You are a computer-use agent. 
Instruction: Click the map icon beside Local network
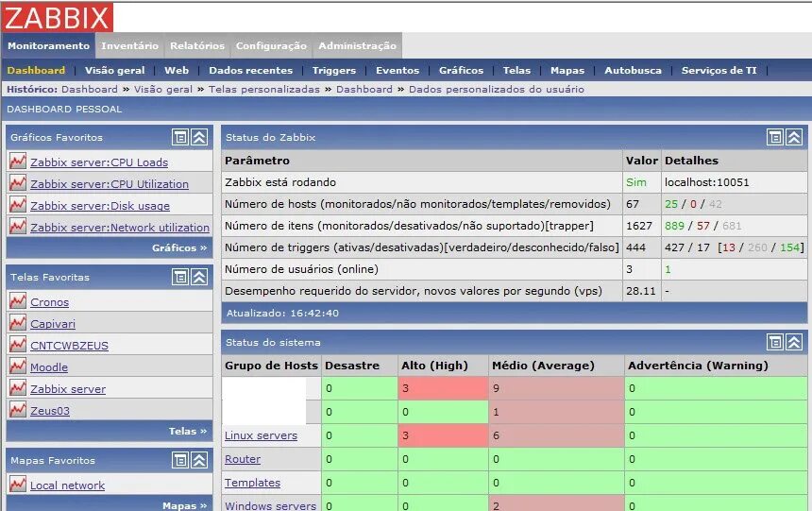(18, 485)
